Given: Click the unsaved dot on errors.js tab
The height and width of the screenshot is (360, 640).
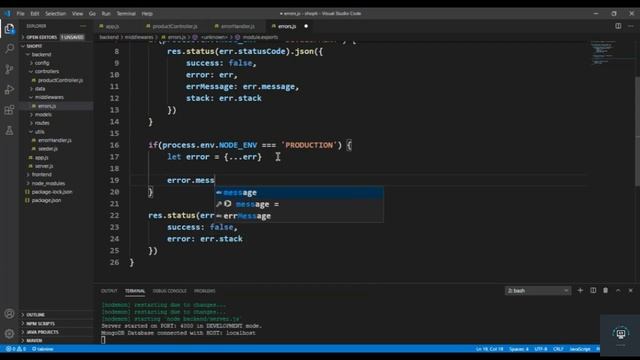Looking at the screenshot, I should click(x=306, y=26).
